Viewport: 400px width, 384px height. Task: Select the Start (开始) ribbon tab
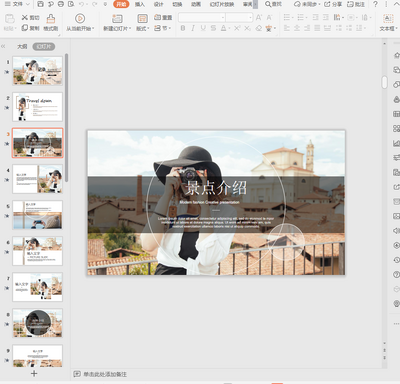click(x=121, y=4)
